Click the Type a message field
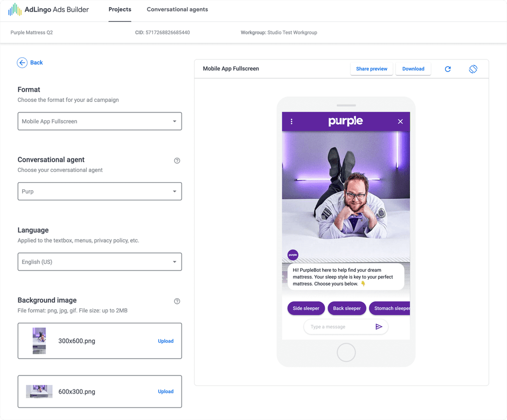The height and width of the screenshot is (420, 507). click(x=339, y=327)
